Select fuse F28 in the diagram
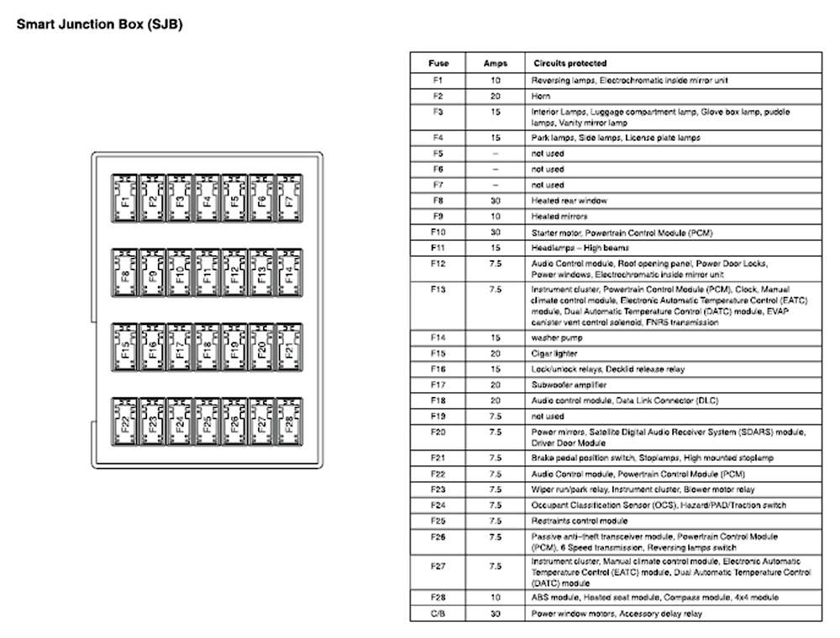Image resolution: width=840 pixels, height=638 pixels. pos(289,421)
